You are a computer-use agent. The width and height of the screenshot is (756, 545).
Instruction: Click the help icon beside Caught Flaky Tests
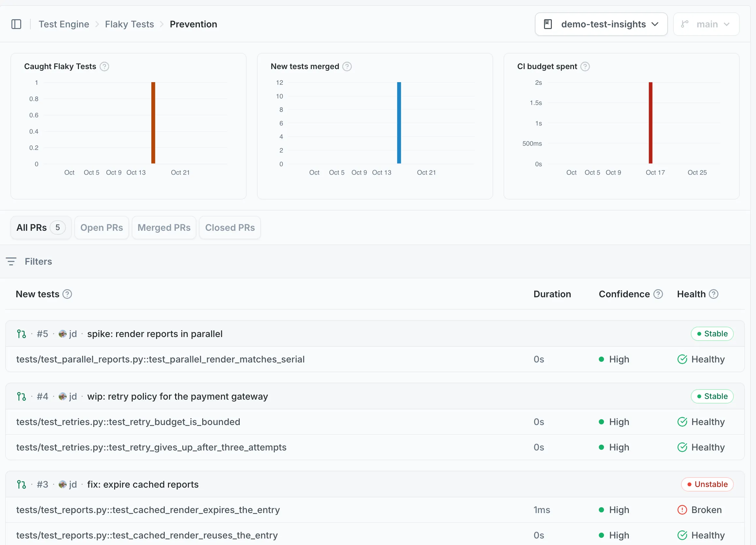click(x=104, y=66)
